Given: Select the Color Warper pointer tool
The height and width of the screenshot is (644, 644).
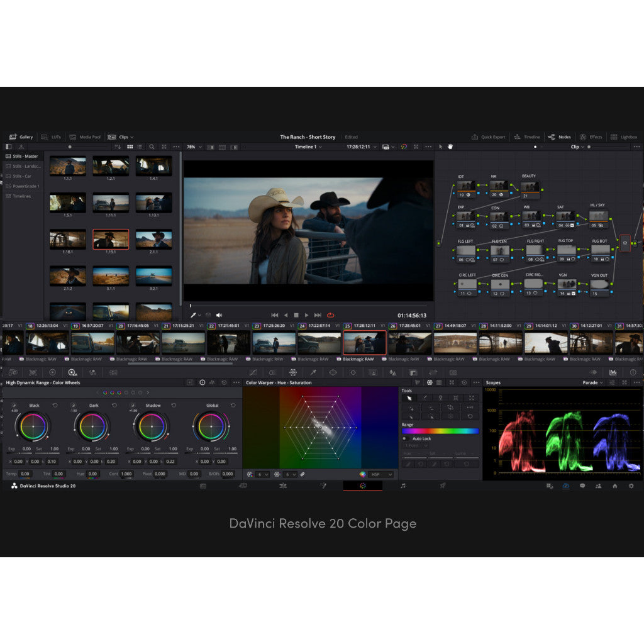Looking at the screenshot, I should click(x=409, y=398).
